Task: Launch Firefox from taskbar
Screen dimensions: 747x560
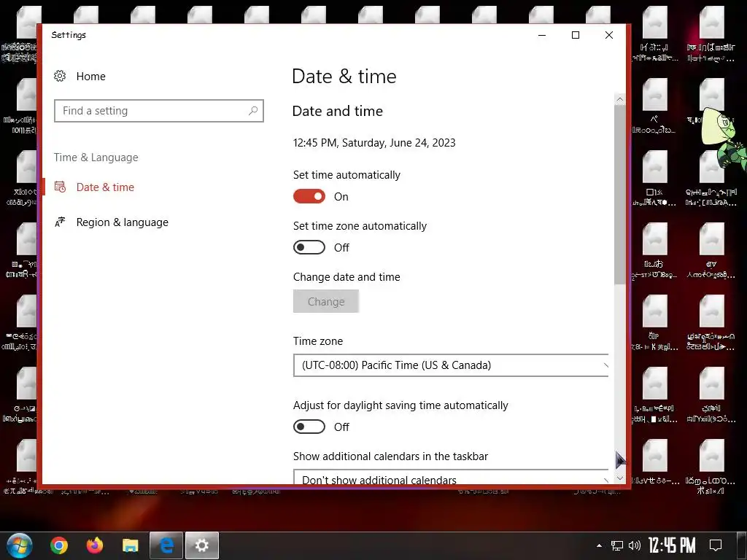Action: point(95,545)
